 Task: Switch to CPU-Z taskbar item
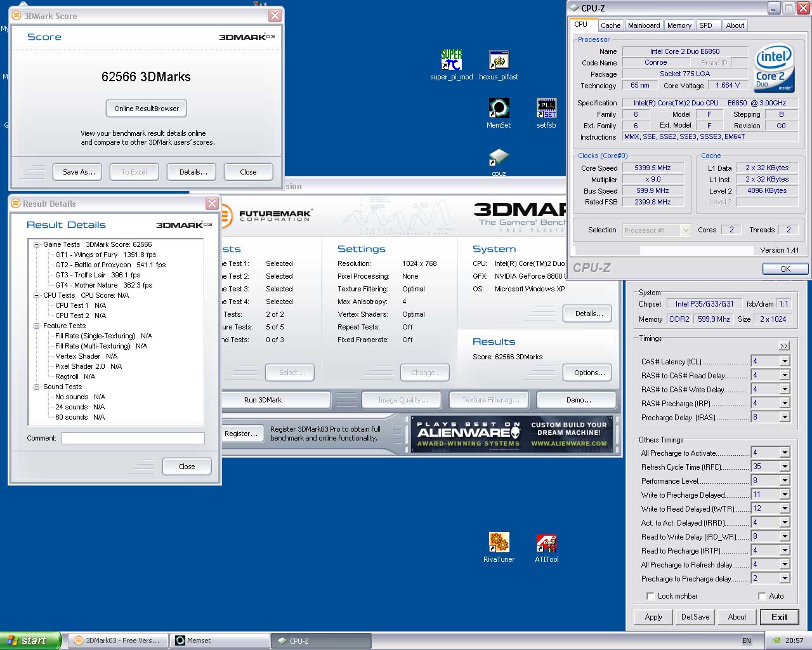[322, 640]
